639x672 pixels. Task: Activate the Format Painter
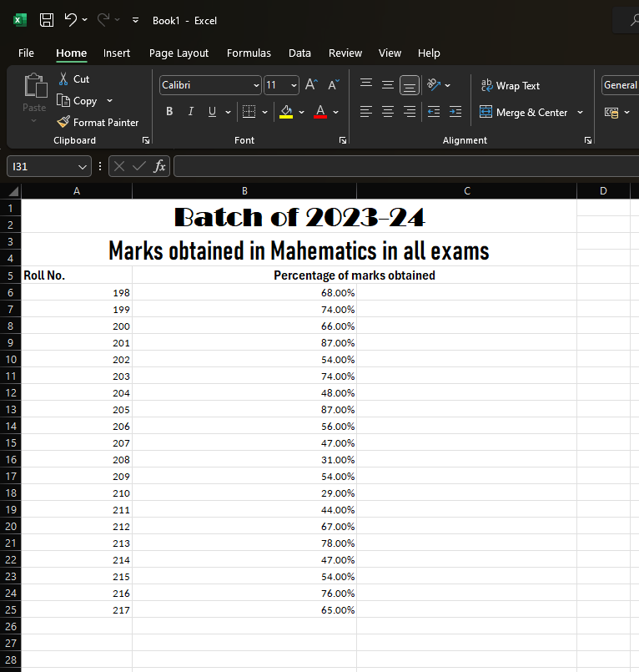(98, 123)
